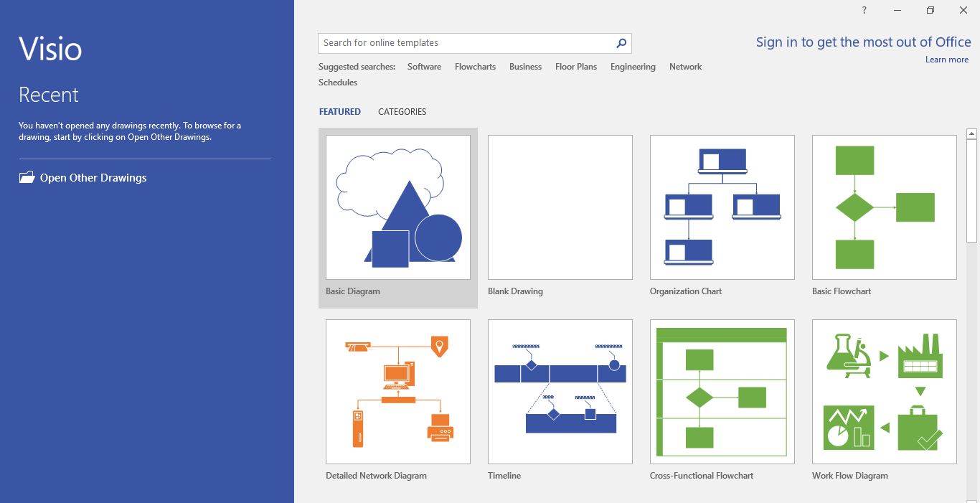
Task: Select the Basic Diagram template thumbnail
Action: tap(397, 207)
